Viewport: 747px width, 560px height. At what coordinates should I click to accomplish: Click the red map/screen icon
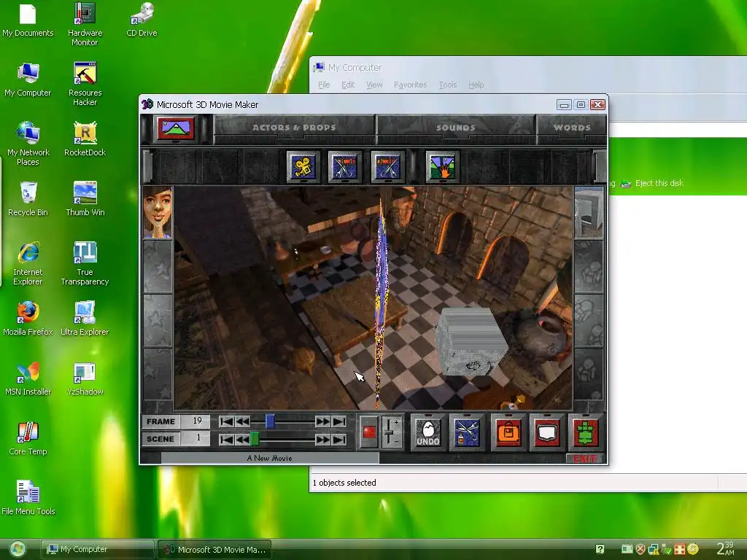click(546, 432)
